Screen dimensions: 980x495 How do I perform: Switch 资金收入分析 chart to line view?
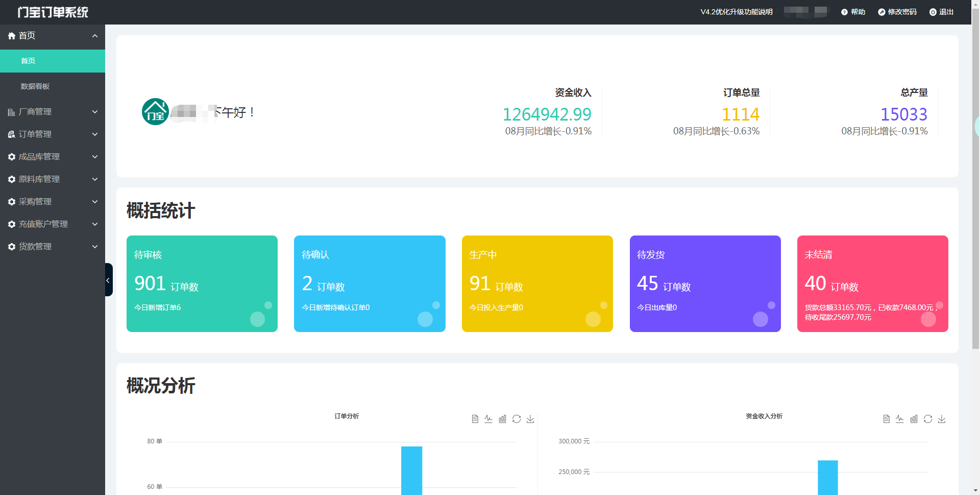pyautogui.click(x=900, y=419)
